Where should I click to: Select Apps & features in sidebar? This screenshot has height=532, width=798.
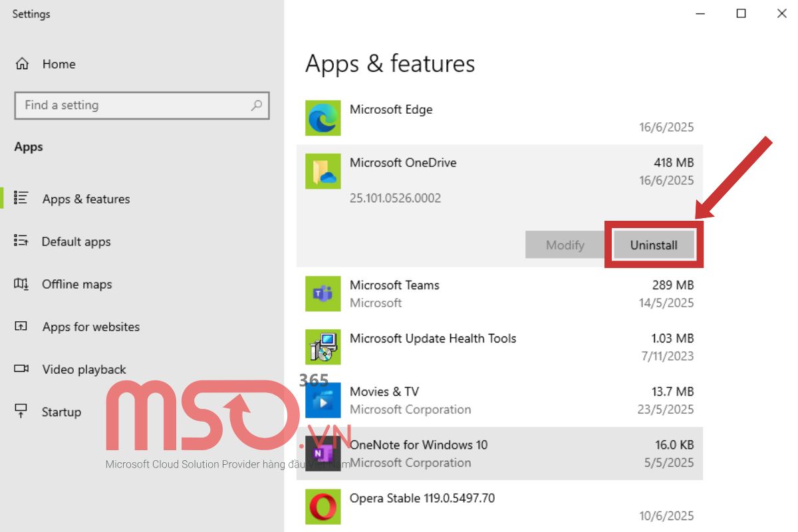coord(86,199)
